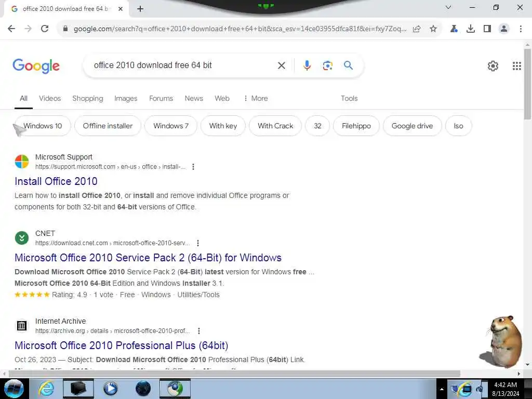The height and width of the screenshot is (399, 532).
Task: Open options for Internet Archive result
Action: click(x=199, y=331)
